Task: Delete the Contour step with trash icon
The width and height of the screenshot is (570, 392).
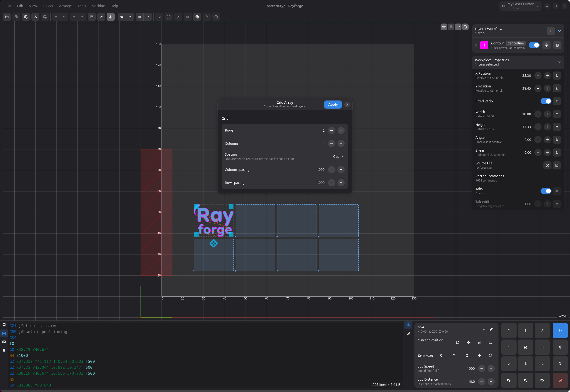Action: point(557,45)
